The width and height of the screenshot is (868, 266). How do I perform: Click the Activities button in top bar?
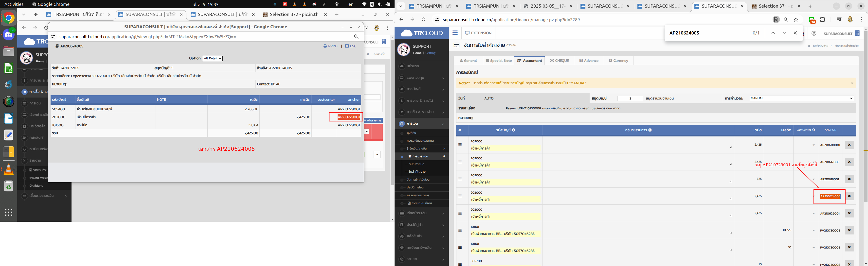coord(14,4)
